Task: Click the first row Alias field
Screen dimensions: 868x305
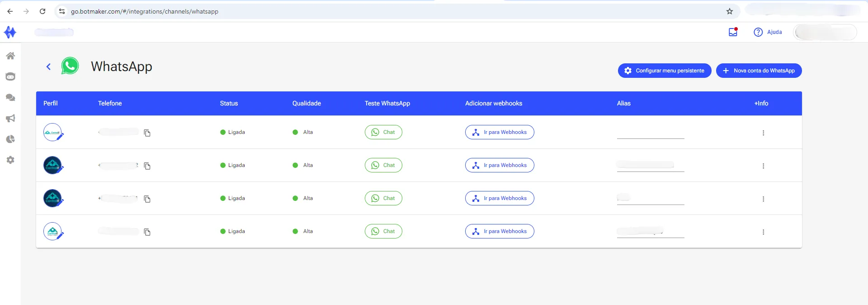Action: pos(651,133)
